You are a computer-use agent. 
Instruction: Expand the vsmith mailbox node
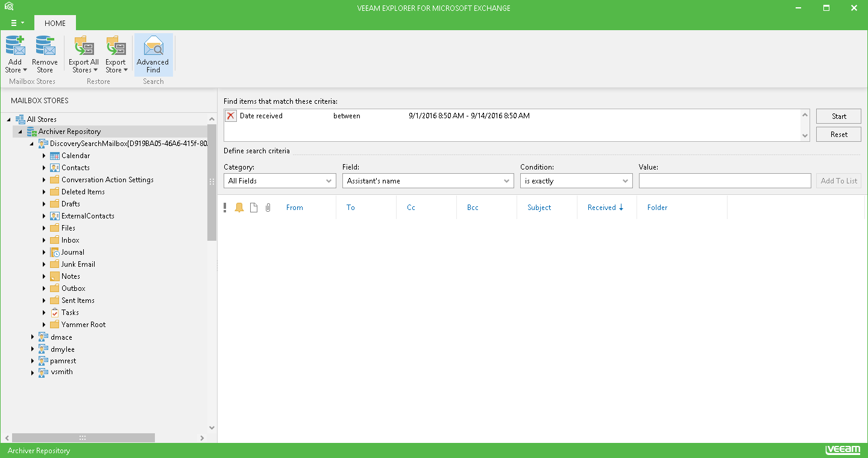point(33,372)
